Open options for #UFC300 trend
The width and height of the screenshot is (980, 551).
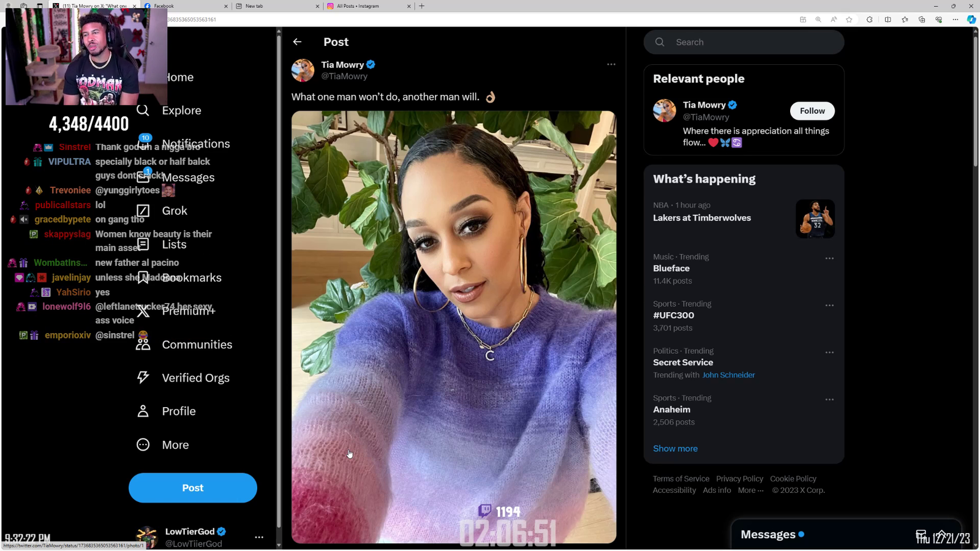829,305
